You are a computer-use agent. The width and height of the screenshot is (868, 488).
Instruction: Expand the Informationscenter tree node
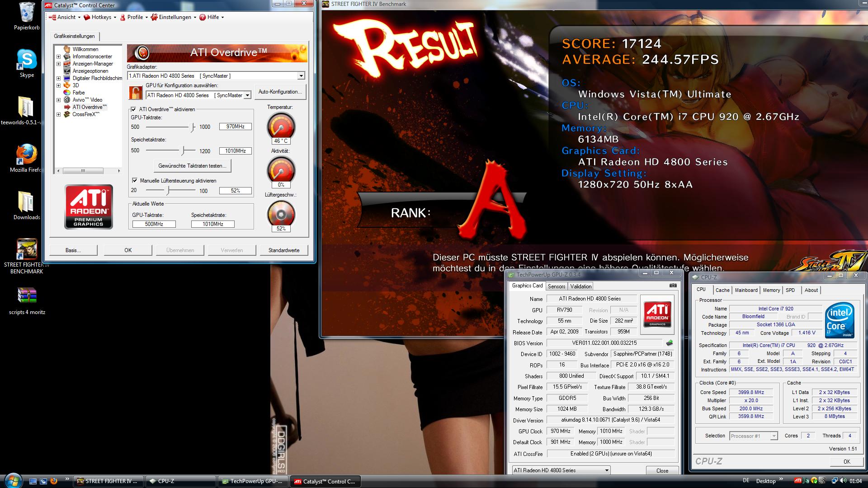(x=58, y=56)
